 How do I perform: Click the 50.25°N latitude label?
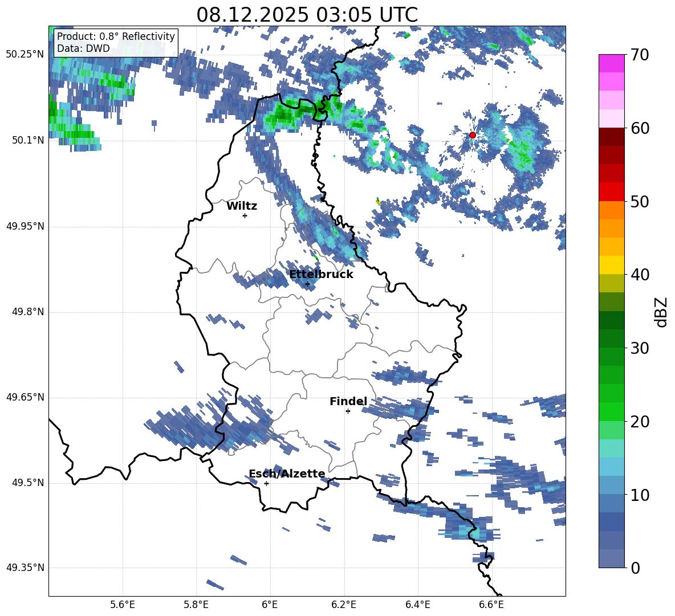tap(25, 55)
